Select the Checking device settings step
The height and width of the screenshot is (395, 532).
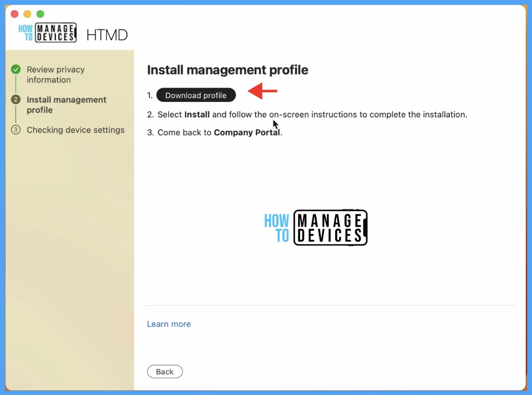[x=75, y=130]
